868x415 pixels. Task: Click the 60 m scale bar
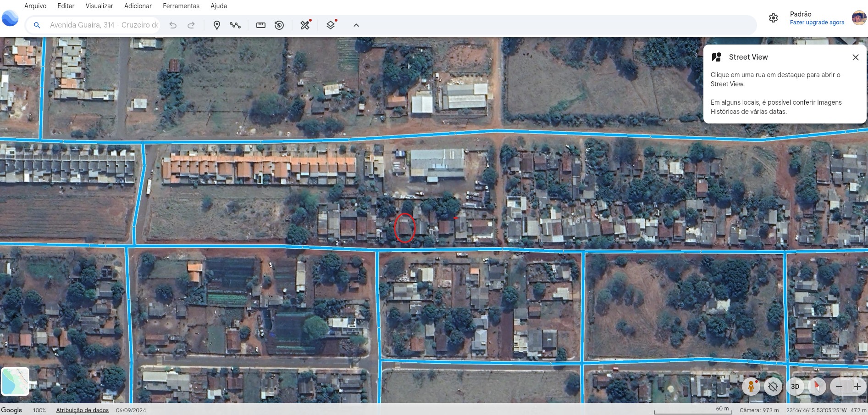[x=693, y=410]
